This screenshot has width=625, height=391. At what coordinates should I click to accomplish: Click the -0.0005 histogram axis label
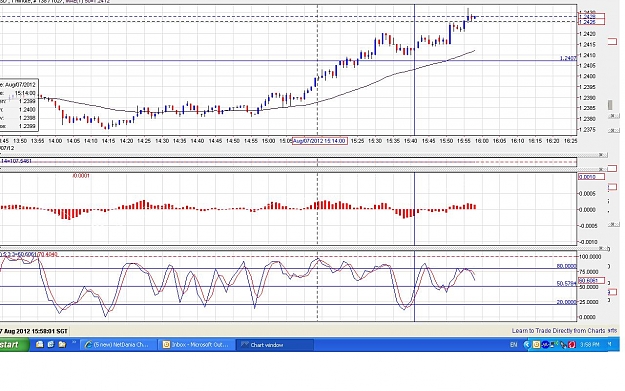[588, 226]
